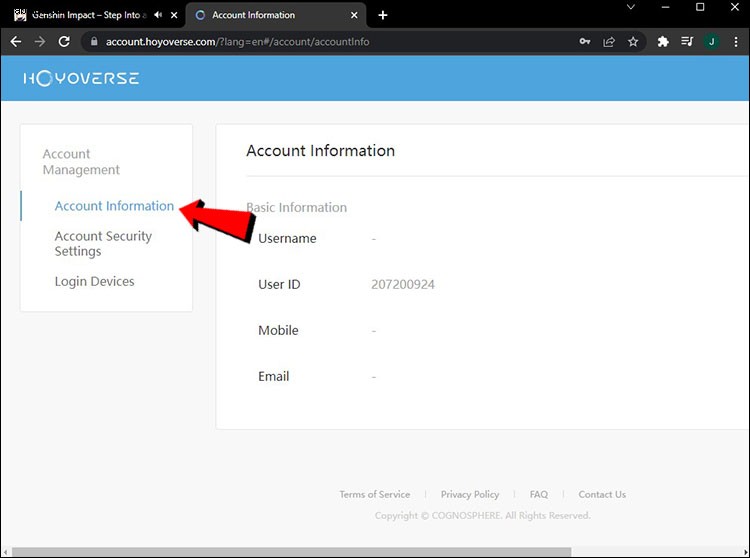Go back with the browser back arrow
Screen dimensions: 750x558
tap(15, 42)
